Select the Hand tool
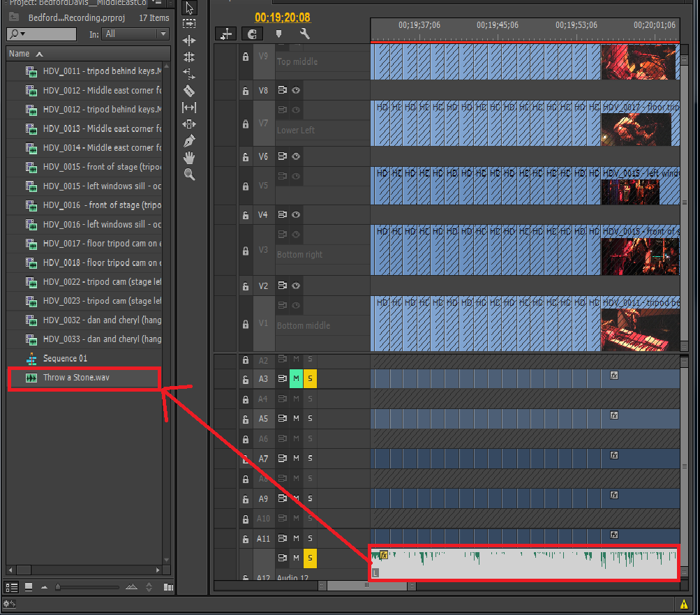 pos(188,157)
